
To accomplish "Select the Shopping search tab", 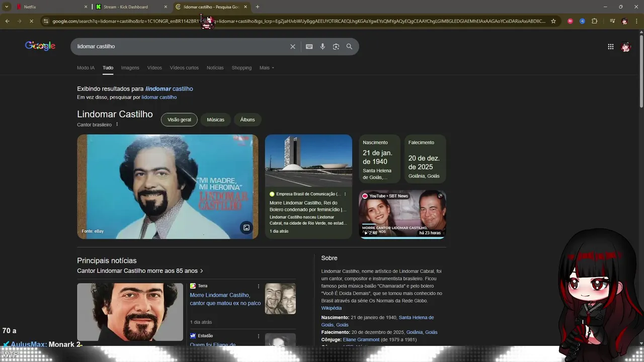I will click(242, 68).
